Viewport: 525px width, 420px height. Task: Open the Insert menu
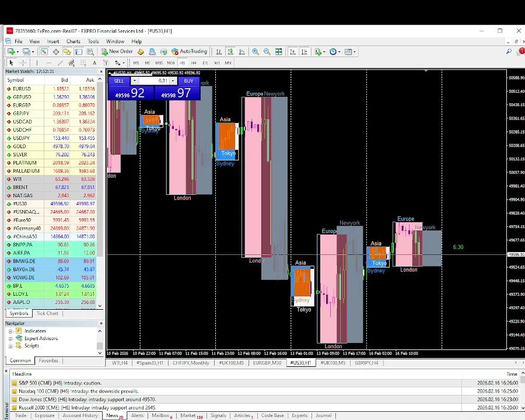tap(53, 41)
